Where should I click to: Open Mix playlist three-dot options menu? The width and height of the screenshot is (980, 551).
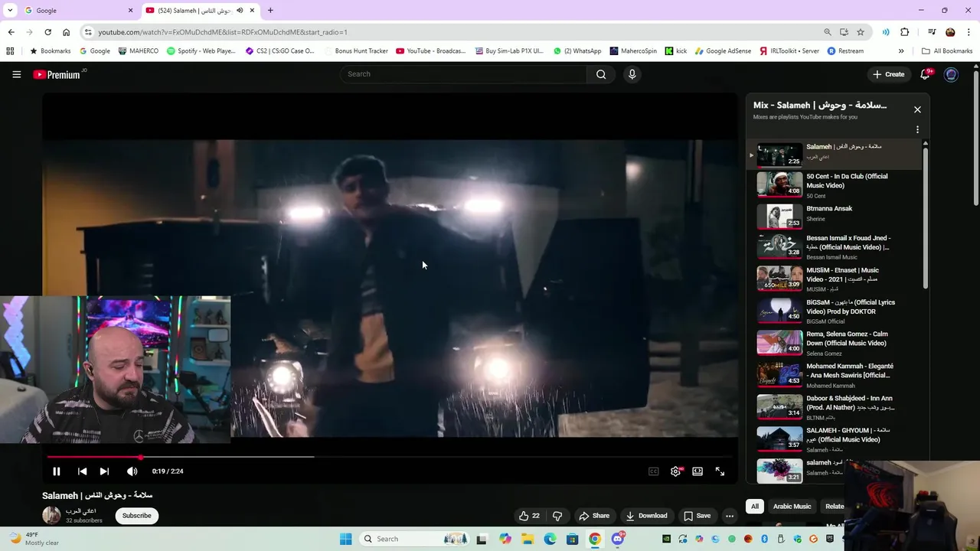tap(917, 130)
